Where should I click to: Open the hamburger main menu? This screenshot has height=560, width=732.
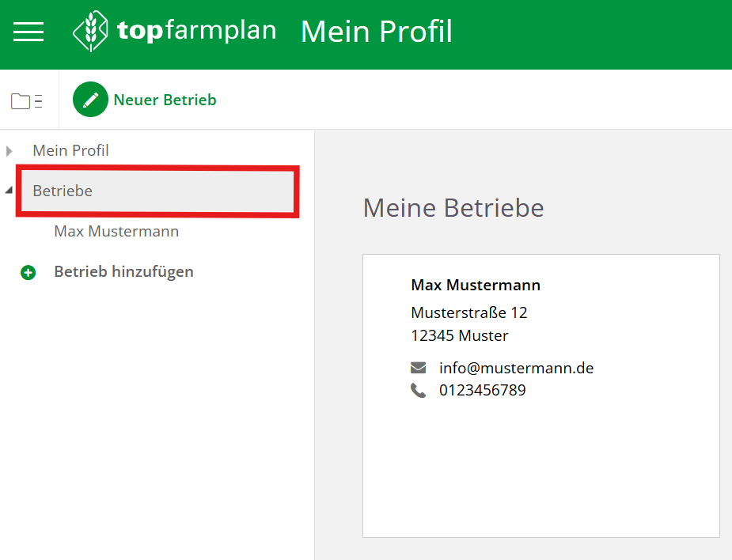click(x=28, y=32)
